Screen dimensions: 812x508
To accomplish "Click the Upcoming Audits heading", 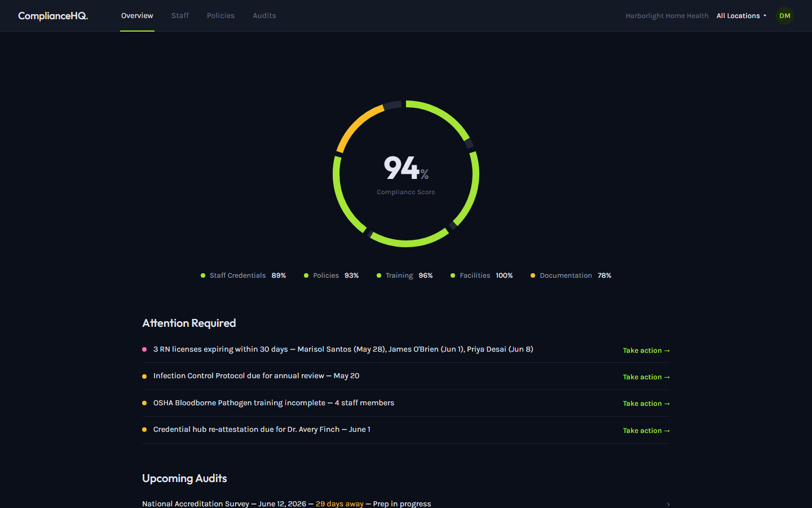I will click(x=184, y=479).
